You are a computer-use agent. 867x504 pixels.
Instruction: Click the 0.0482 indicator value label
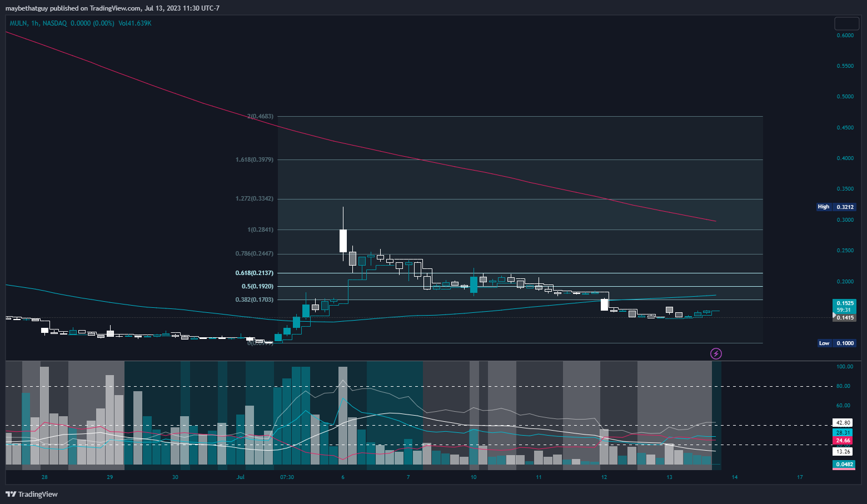[x=844, y=464]
